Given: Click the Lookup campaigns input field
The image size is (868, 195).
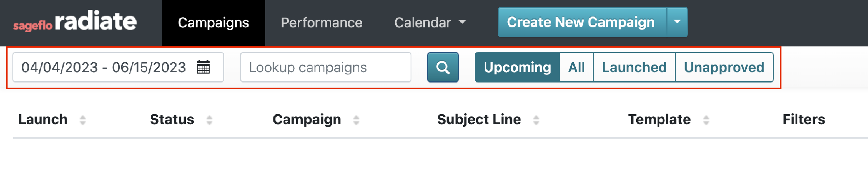Looking at the screenshot, I should point(325,67).
